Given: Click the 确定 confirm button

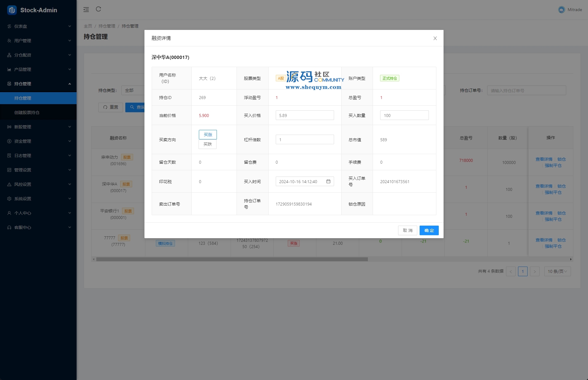Looking at the screenshot, I should pos(429,230).
